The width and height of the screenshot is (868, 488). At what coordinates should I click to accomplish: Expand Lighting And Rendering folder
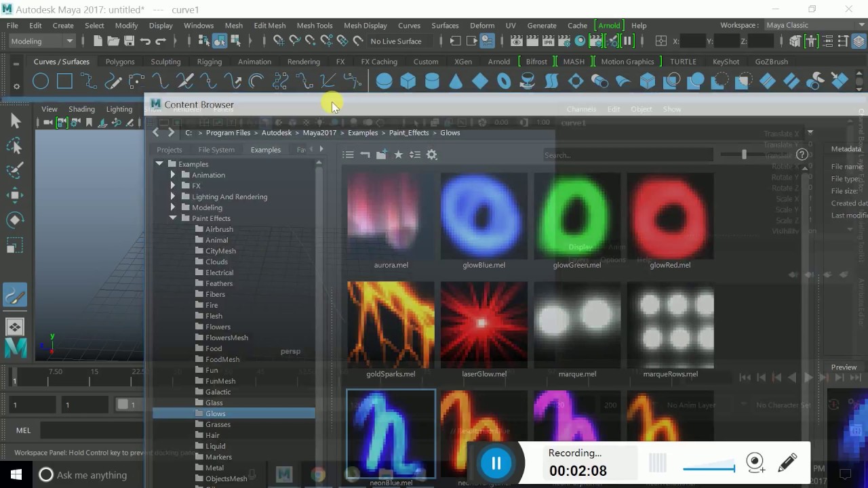[172, 197]
